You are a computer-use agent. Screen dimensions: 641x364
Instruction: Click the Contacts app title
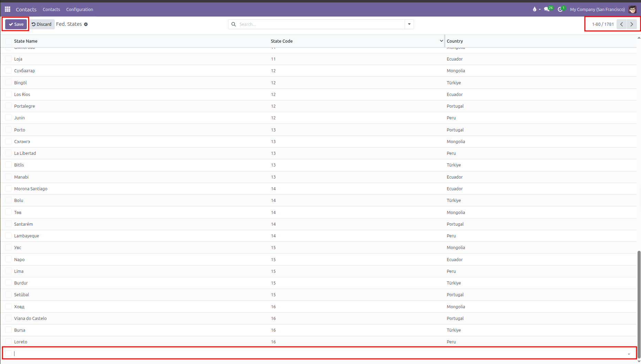[26, 9]
